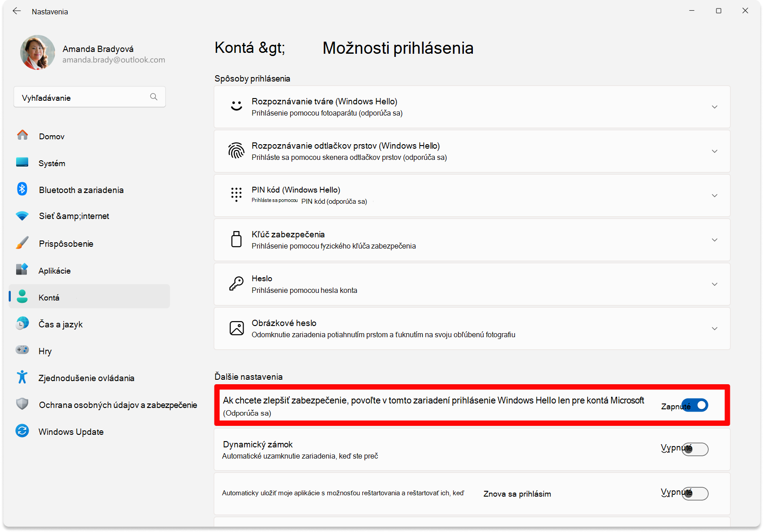
Task: Expand Rozpoznávanie tváre chevron
Action: pyautogui.click(x=715, y=107)
